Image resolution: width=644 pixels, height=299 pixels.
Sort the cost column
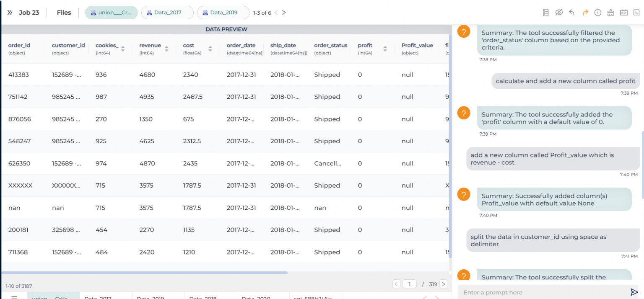(210, 48)
